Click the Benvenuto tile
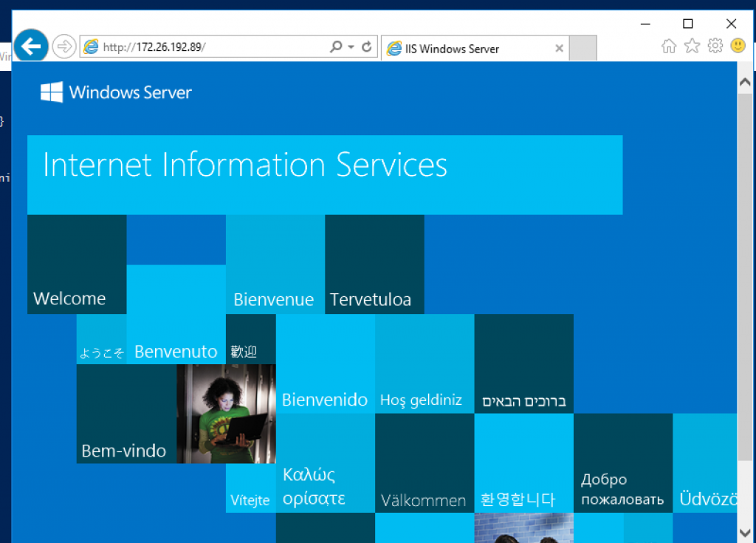The image size is (756, 543). 176,314
